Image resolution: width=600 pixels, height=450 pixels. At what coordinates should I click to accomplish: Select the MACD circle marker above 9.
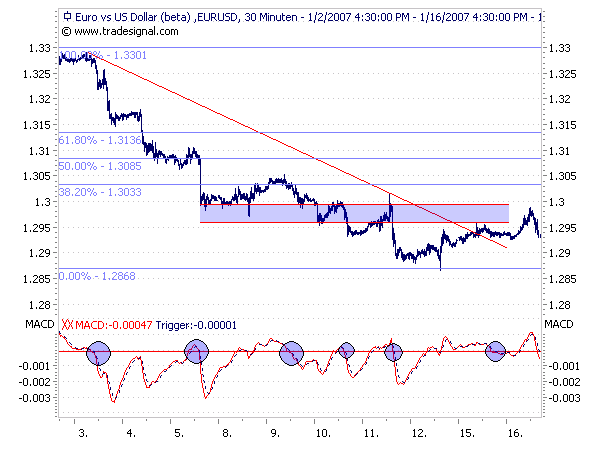(292, 352)
